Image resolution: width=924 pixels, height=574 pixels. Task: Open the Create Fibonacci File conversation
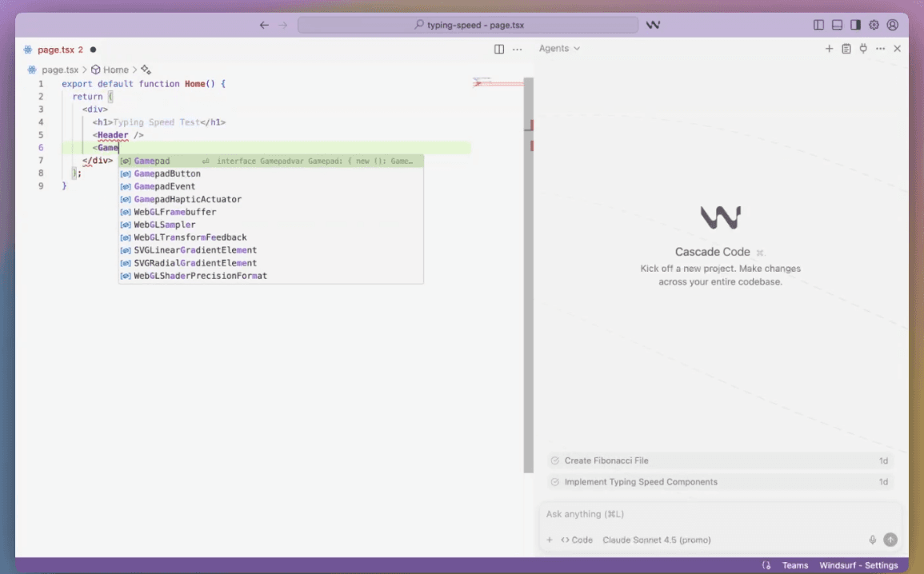click(608, 460)
